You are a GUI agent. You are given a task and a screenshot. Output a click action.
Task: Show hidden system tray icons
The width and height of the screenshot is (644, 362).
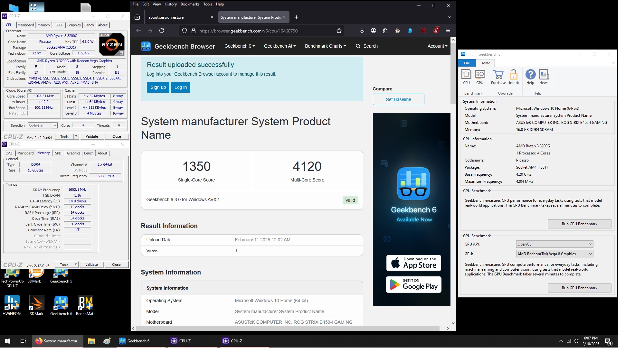(x=561, y=341)
